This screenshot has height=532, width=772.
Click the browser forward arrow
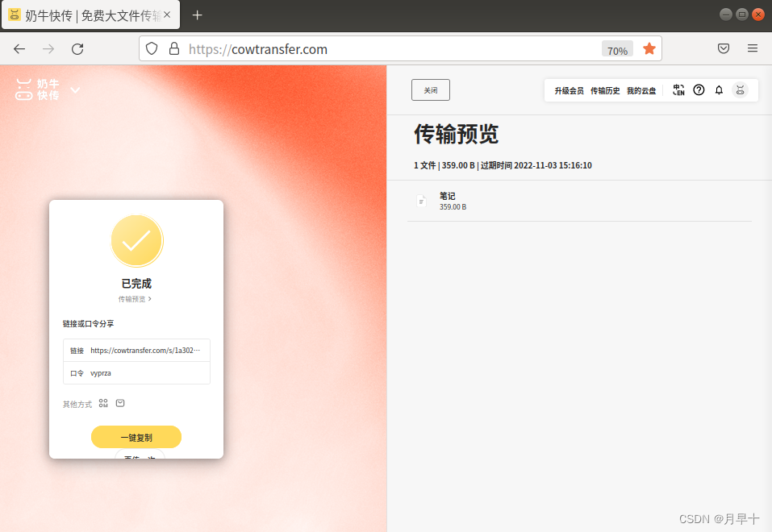pyautogui.click(x=48, y=48)
